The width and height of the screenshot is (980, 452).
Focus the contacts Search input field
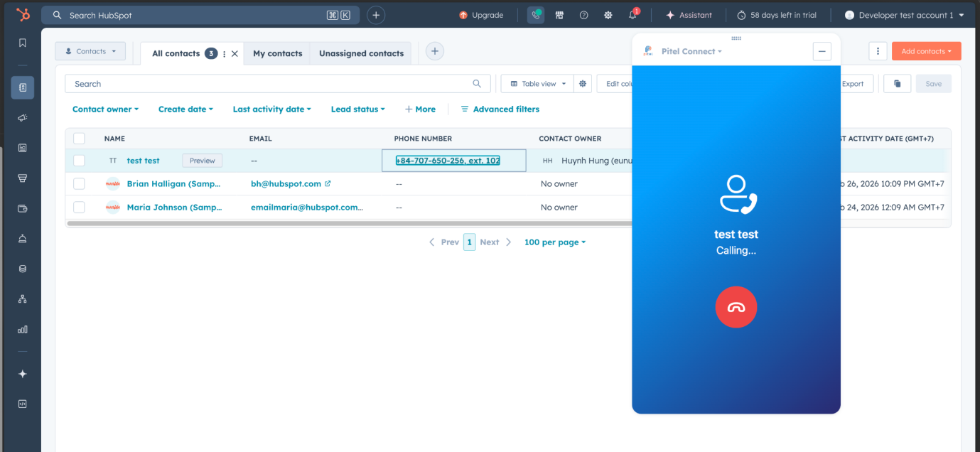[278, 84]
